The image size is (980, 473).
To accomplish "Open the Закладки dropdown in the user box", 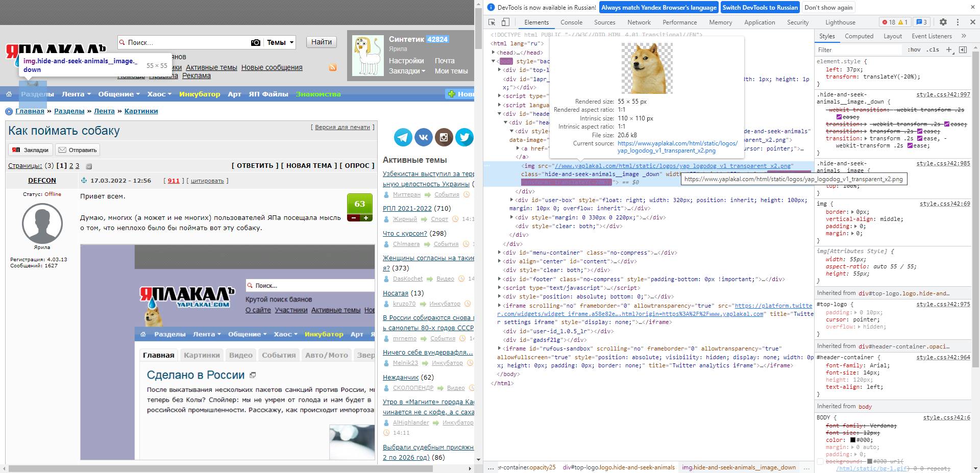I will pyautogui.click(x=407, y=71).
